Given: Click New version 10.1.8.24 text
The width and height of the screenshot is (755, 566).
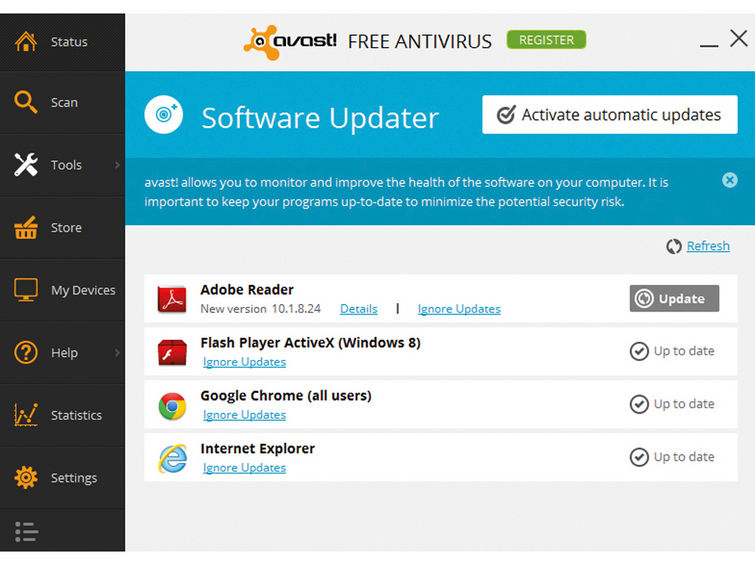Looking at the screenshot, I should [x=260, y=309].
